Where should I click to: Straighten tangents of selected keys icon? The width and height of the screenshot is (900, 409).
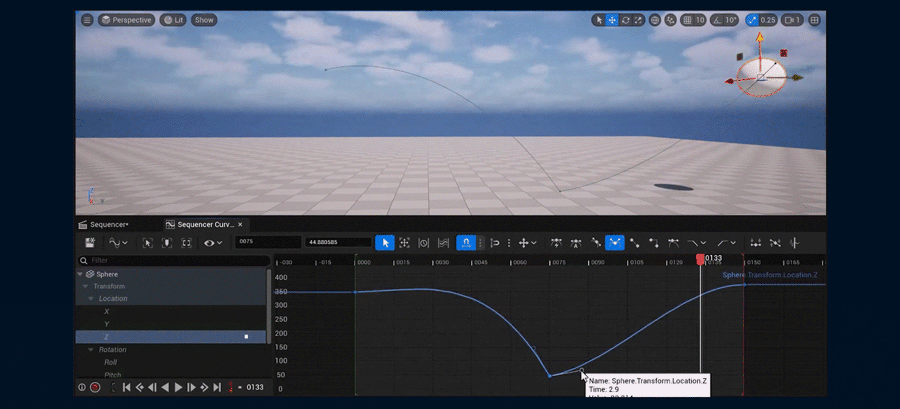click(x=775, y=243)
